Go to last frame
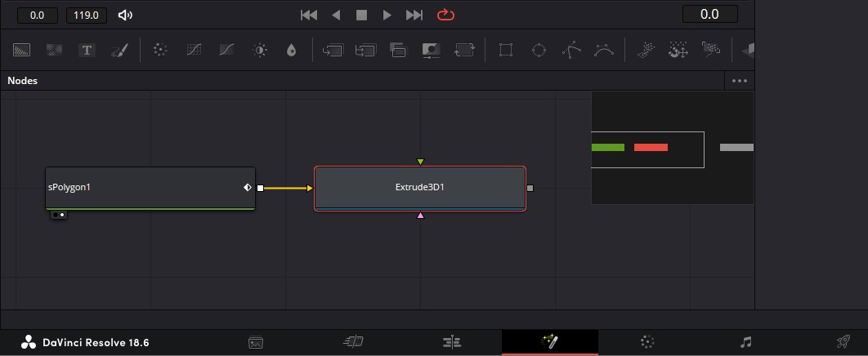The image size is (868, 356). coord(414,15)
